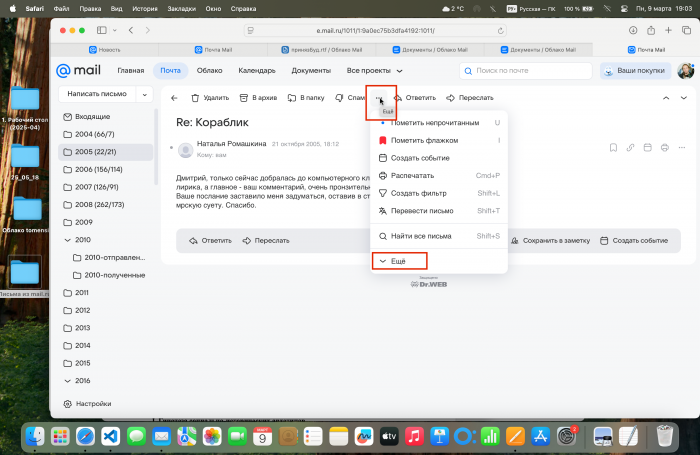Expand the Все проекты dropdown
Screen dimensions: 700x455
coord(374,71)
